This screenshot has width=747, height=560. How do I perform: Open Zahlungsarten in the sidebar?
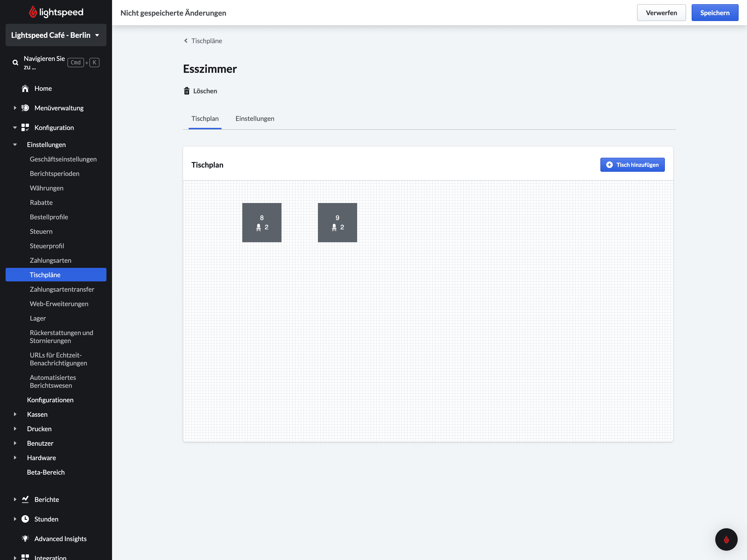coord(50,261)
